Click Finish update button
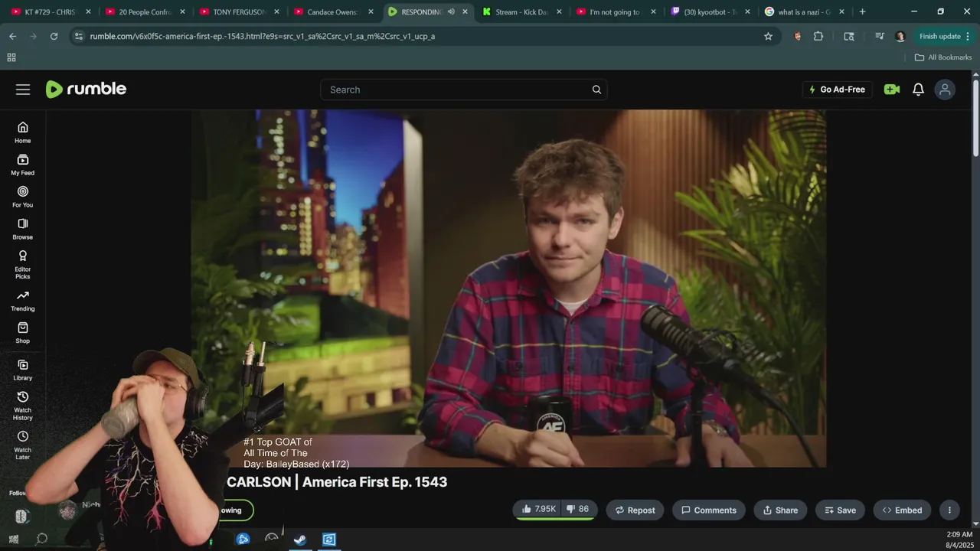 coord(946,36)
